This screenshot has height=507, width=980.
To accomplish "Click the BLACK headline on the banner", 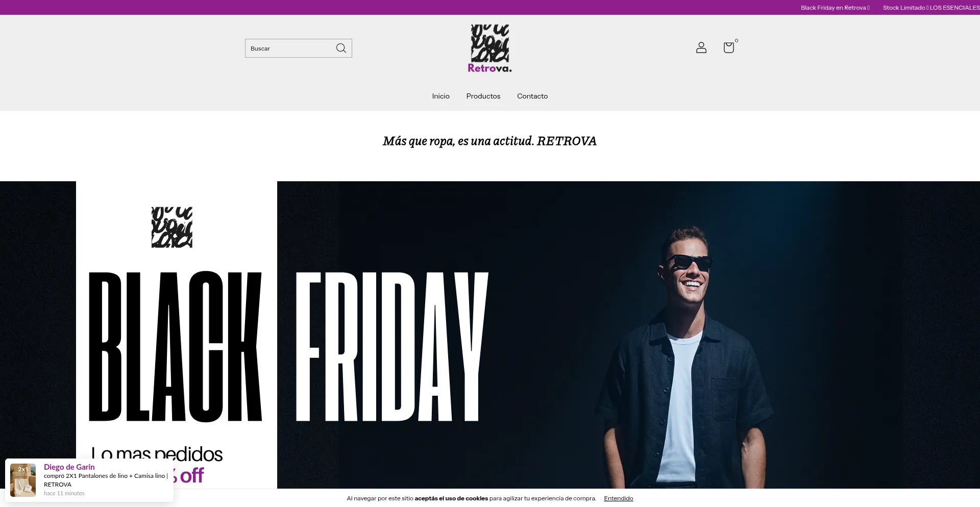I will [x=176, y=347].
